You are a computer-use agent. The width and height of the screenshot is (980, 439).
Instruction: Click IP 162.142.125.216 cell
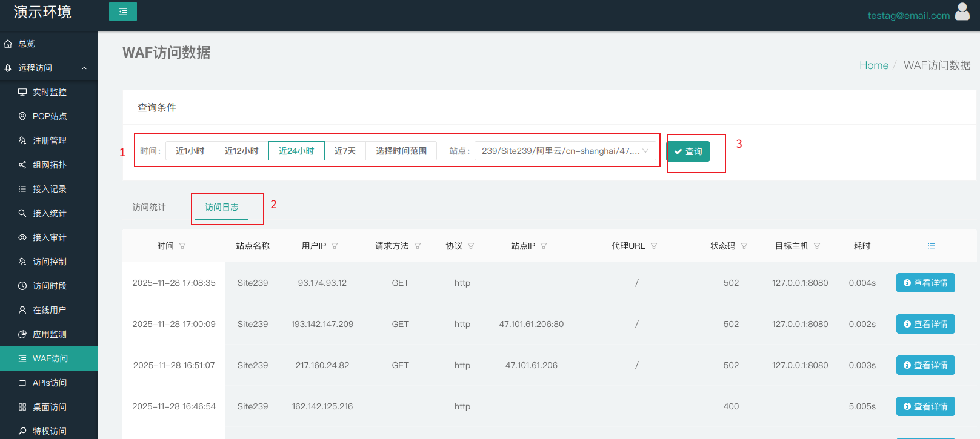point(322,406)
